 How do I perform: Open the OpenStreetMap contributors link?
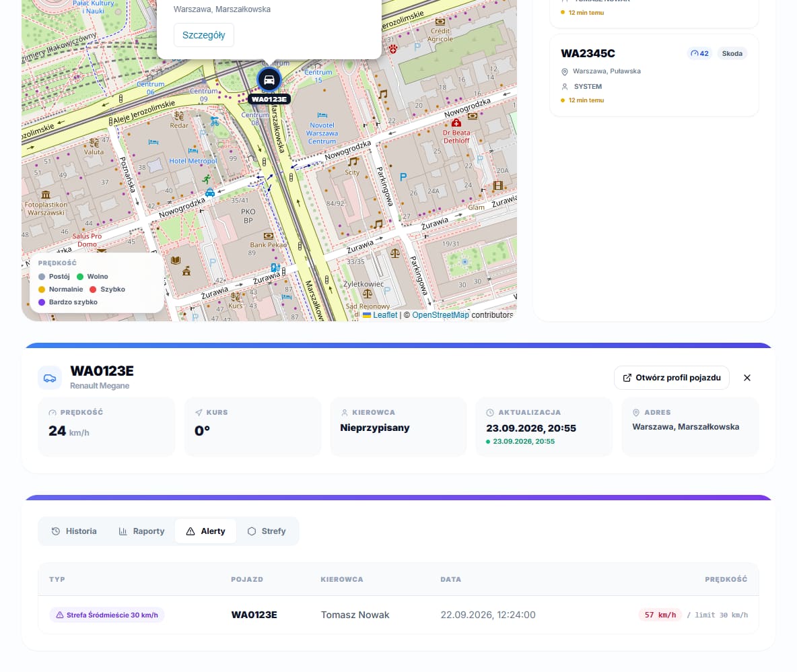click(440, 315)
